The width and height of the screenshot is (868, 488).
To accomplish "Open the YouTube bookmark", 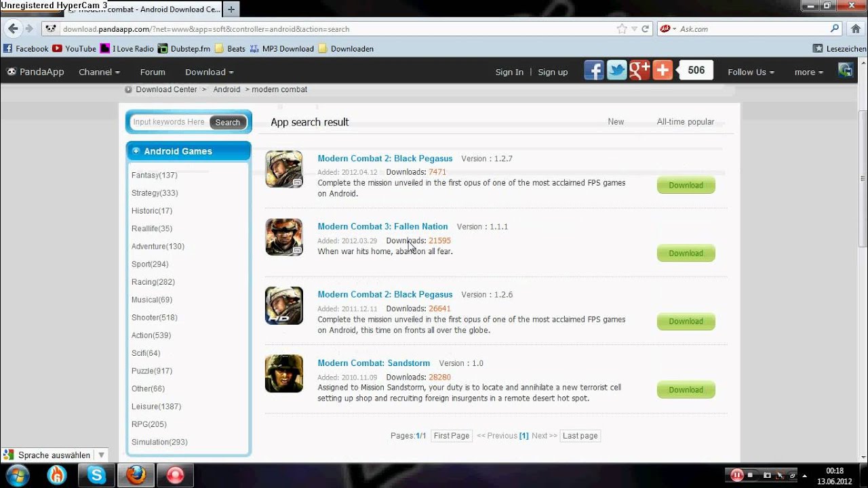I will (75, 49).
